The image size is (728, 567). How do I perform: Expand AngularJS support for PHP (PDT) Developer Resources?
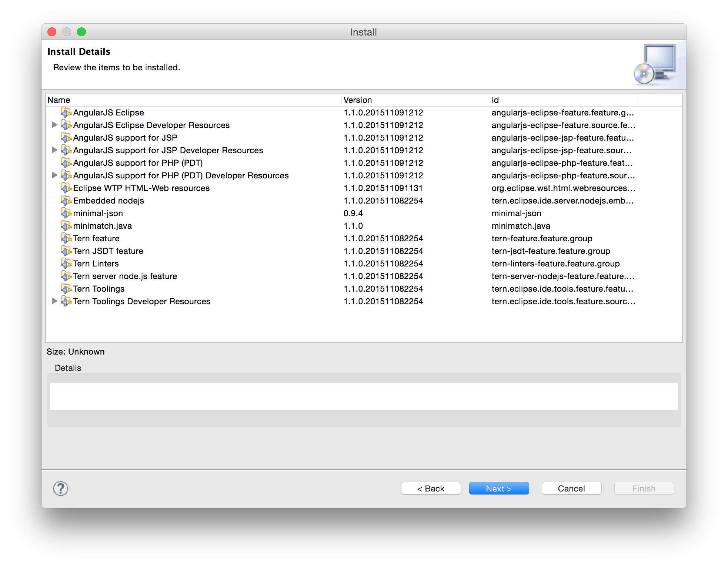point(54,175)
